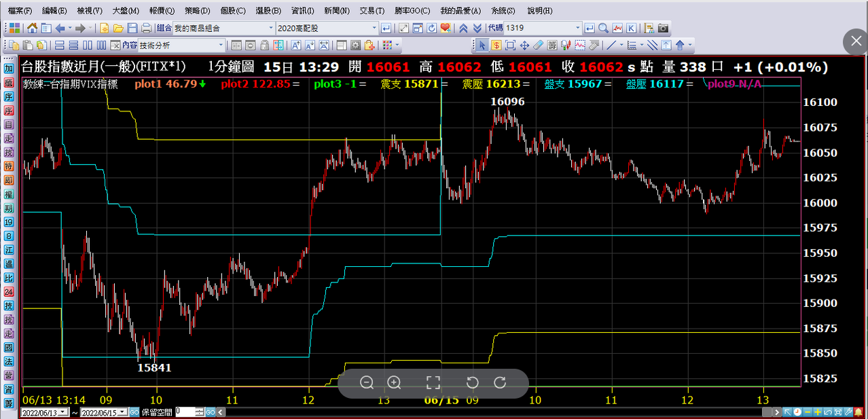Click the heart chat favorites icon
868x419 pixels.
446,29
